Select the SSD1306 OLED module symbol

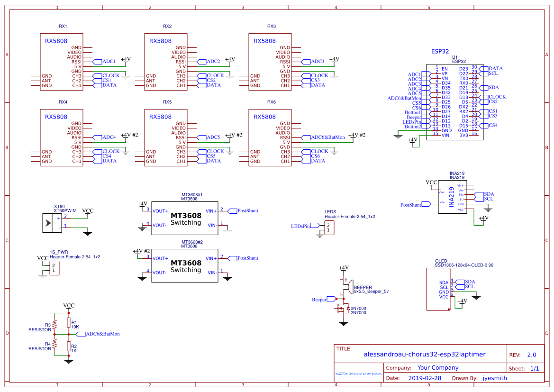[438, 289]
